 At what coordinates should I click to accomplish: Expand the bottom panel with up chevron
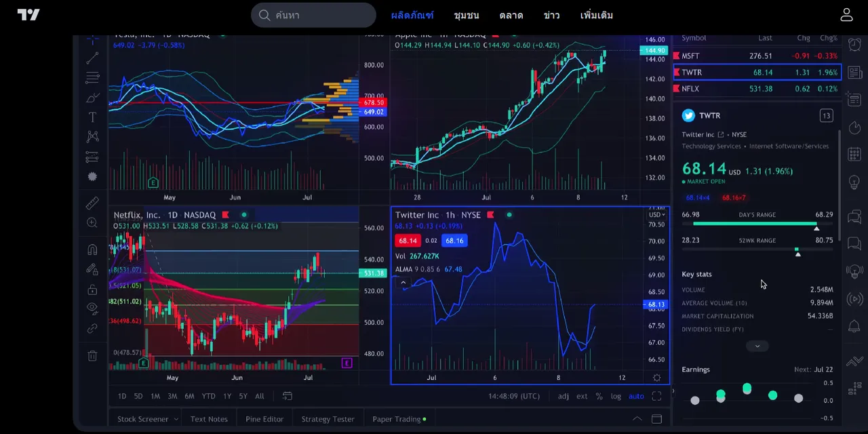637,419
